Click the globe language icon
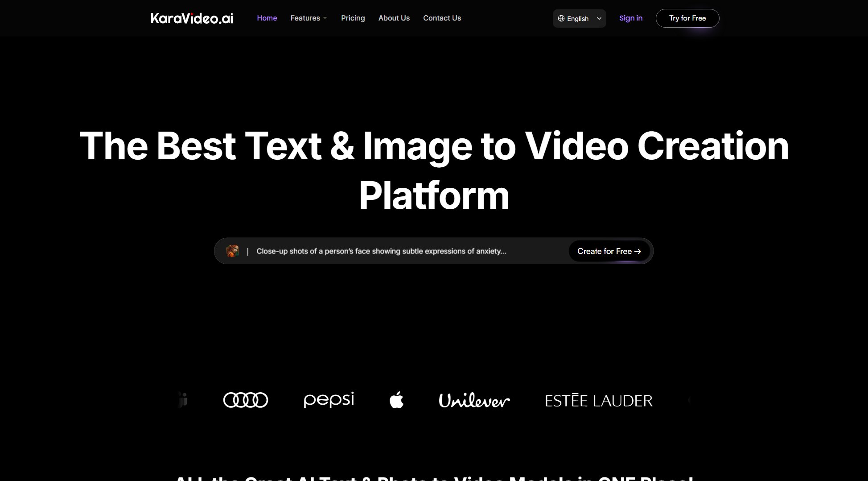Image resolution: width=868 pixels, height=481 pixels. tap(561, 18)
